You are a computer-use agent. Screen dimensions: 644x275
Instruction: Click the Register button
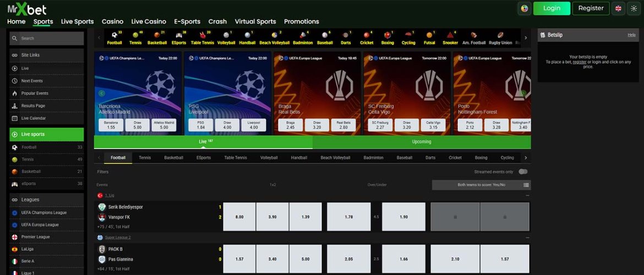coord(591,8)
